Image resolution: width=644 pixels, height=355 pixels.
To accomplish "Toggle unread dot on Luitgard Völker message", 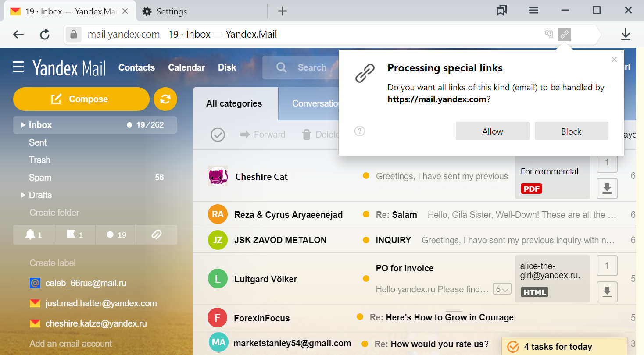I will pos(366,279).
